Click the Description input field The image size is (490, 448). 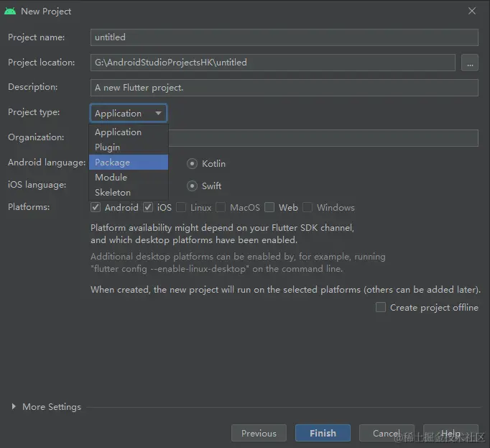(284, 88)
